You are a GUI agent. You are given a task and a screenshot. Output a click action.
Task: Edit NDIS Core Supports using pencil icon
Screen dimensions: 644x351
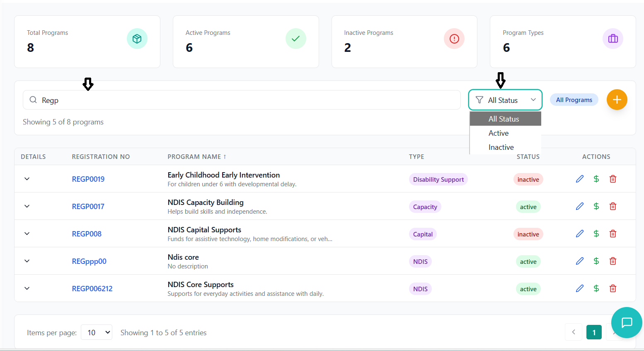[x=579, y=288]
